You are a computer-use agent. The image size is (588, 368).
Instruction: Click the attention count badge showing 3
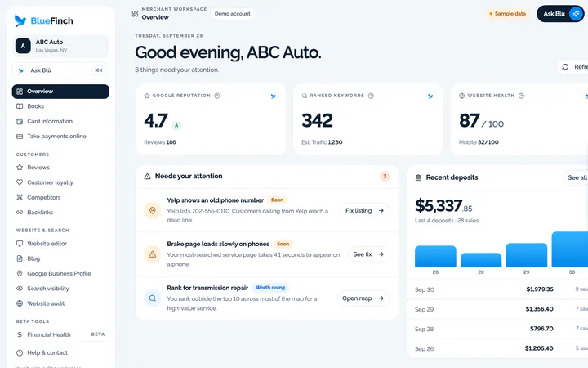(385, 176)
